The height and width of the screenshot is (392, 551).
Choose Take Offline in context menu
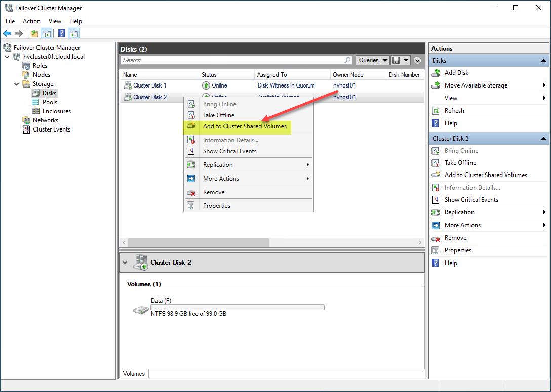point(249,115)
